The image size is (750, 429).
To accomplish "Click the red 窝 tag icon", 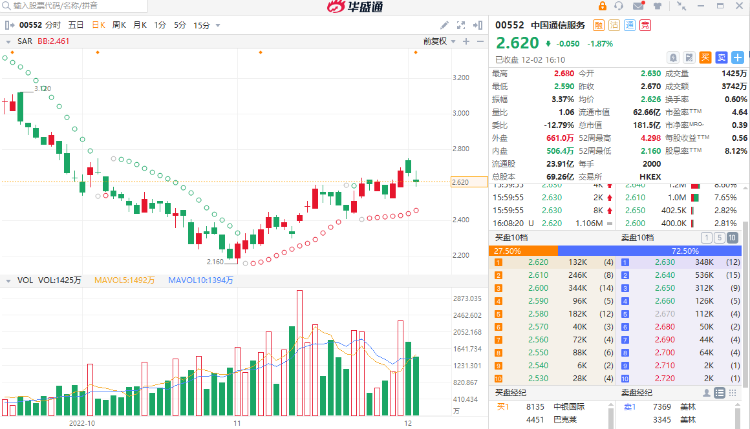I will (645, 25).
